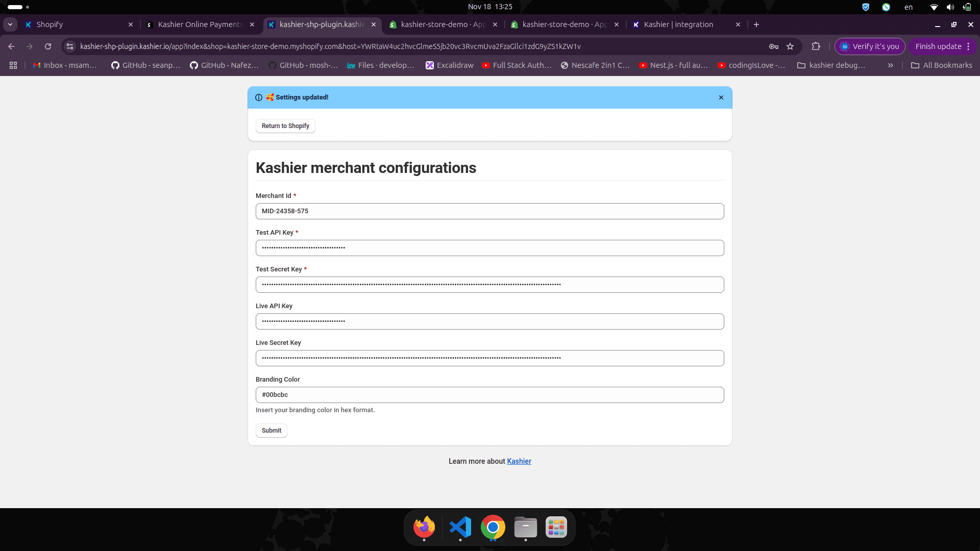This screenshot has height=551, width=980.
Task: Open the kashier debug bookmarks folder
Action: [x=831, y=65]
